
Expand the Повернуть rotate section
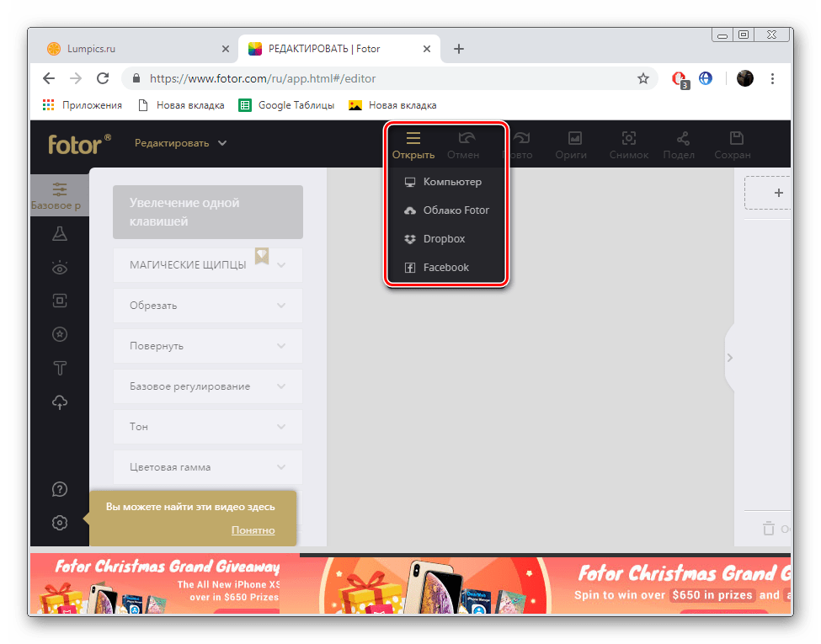click(207, 346)
